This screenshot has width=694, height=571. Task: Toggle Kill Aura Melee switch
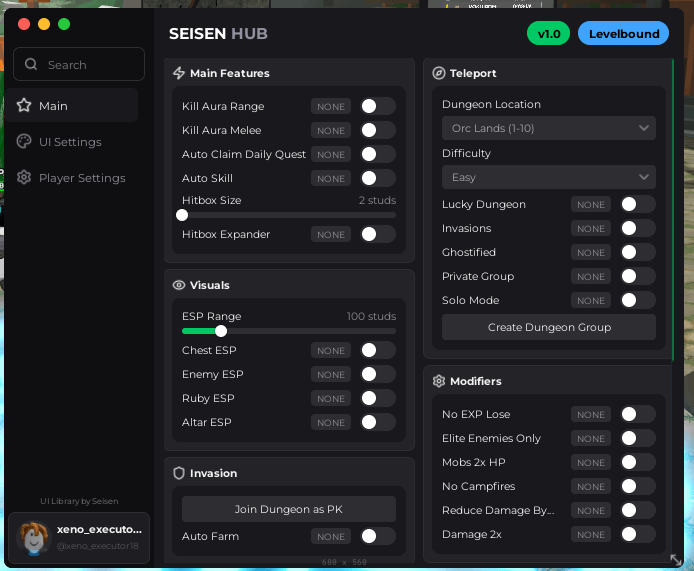[x=378, y=130]
